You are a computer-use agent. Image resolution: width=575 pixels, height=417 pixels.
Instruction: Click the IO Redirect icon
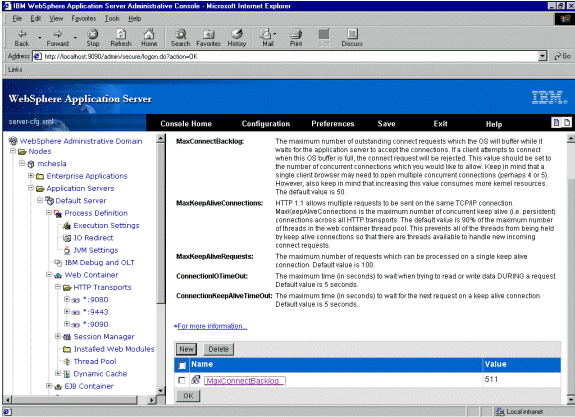pyautogui.click(x=67, y=238)
